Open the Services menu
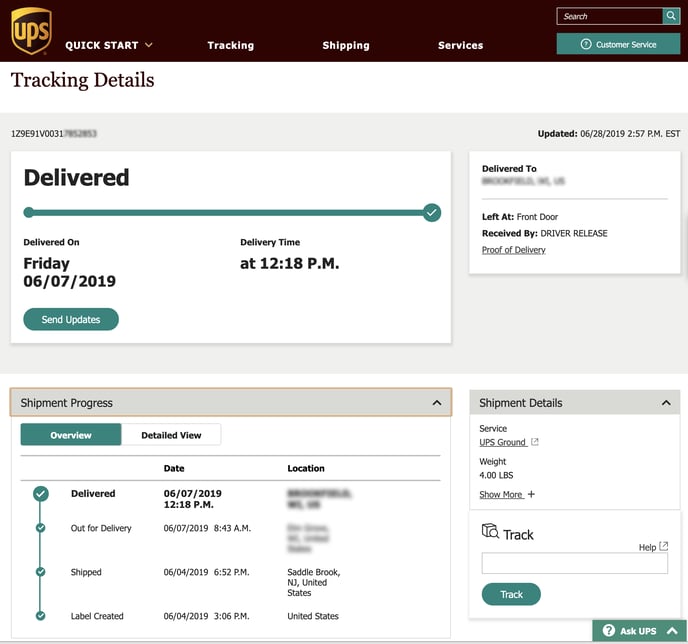The height and width of the screenshot is (644, 688). pyautogui.click(x=460, y=45)
